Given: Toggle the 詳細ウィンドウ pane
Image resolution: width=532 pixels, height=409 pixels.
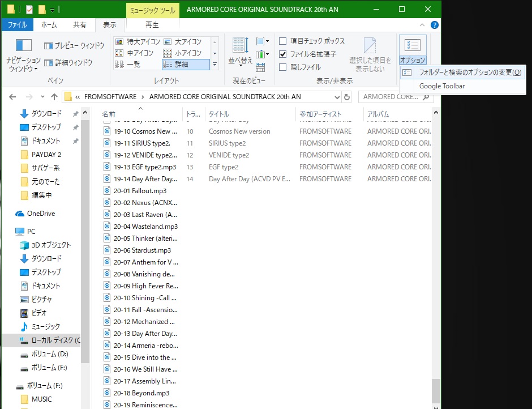Looking at the screenshot, I should click(68, 62).
